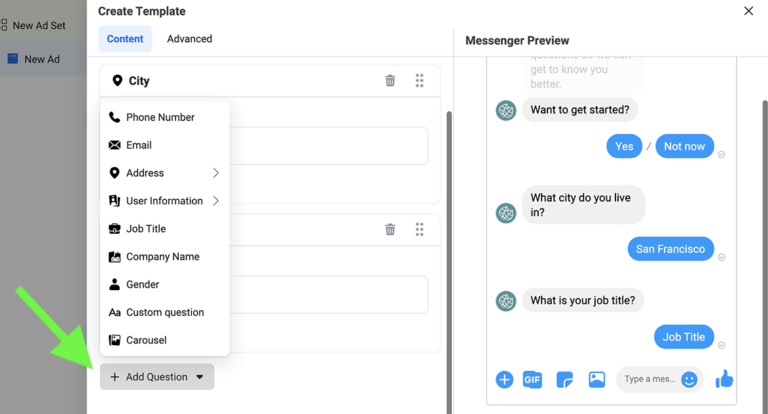
Task: Select Gender question type
Action: click(x=165, y=285)
